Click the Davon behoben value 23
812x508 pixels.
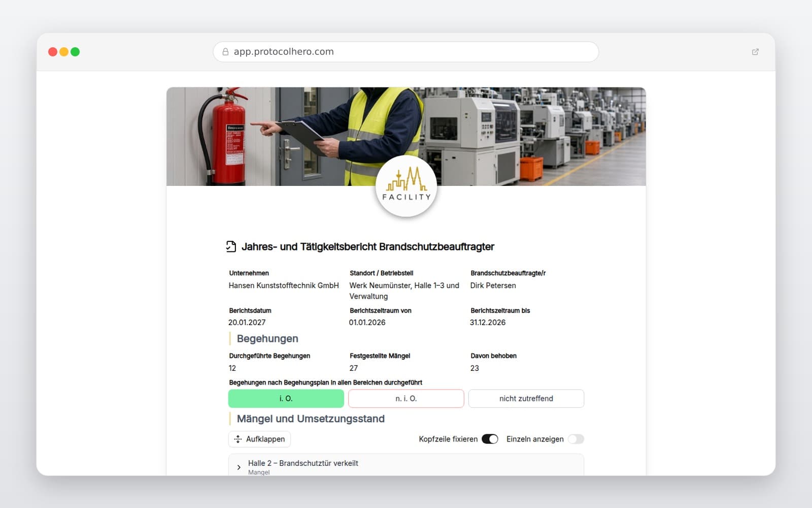475,368
